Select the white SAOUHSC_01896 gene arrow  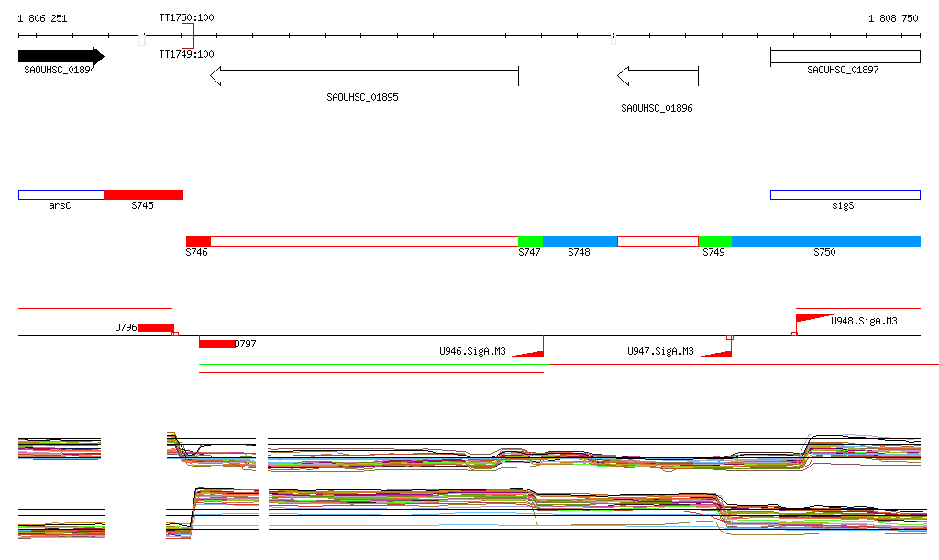pos(657,76)
